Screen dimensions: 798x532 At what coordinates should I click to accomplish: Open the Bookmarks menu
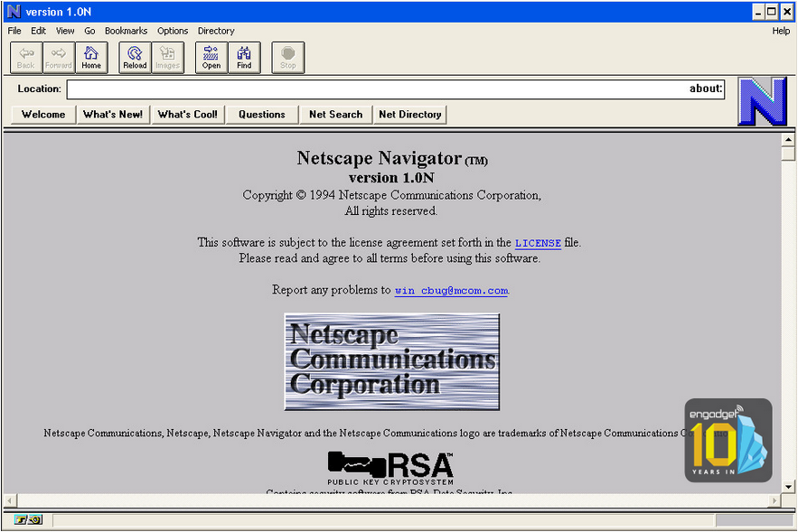[x=127, y=31]
